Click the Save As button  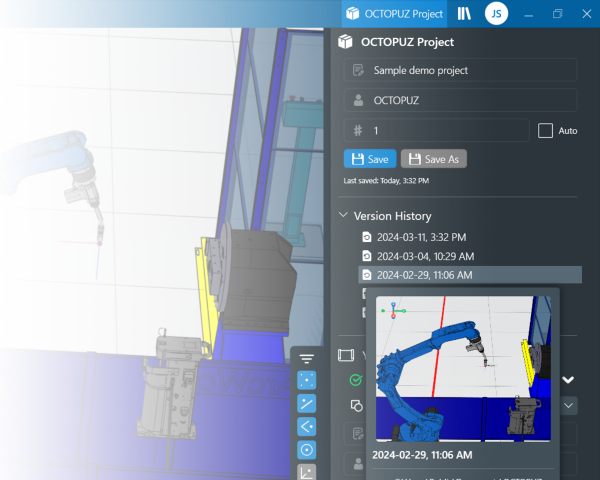(434, 159)
